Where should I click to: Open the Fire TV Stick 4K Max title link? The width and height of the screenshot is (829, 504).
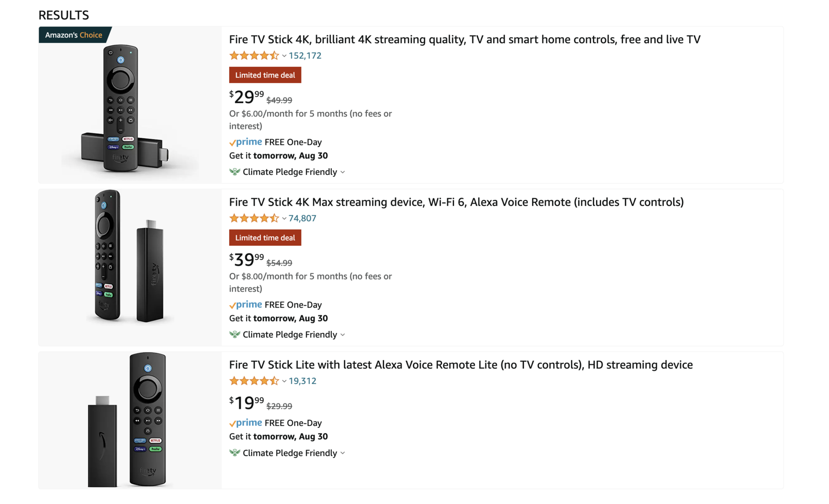tap(456, 202)
